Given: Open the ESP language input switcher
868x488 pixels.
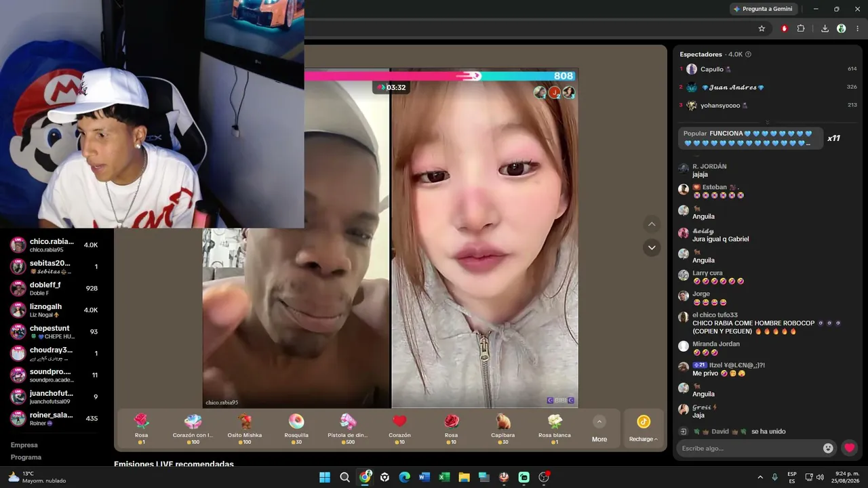Looking at the screenshot, I should (x=792, y=477).
